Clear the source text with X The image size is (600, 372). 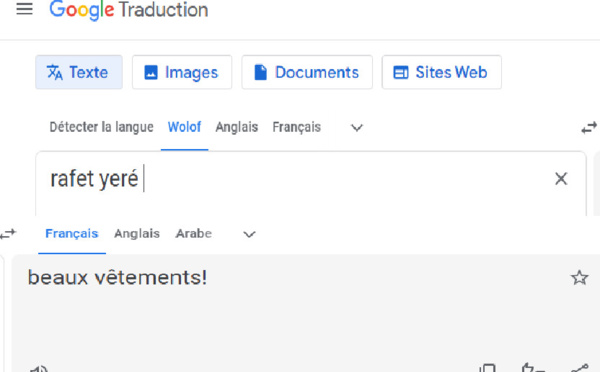coord(561,179)
